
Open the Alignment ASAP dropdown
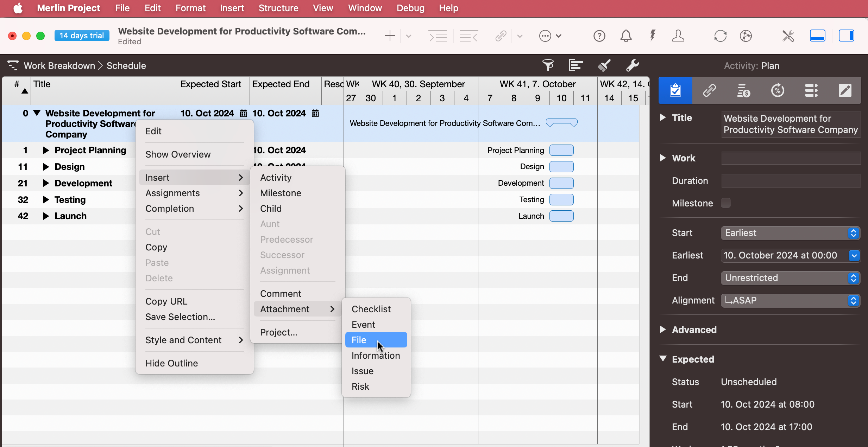(x=790, y=300)
